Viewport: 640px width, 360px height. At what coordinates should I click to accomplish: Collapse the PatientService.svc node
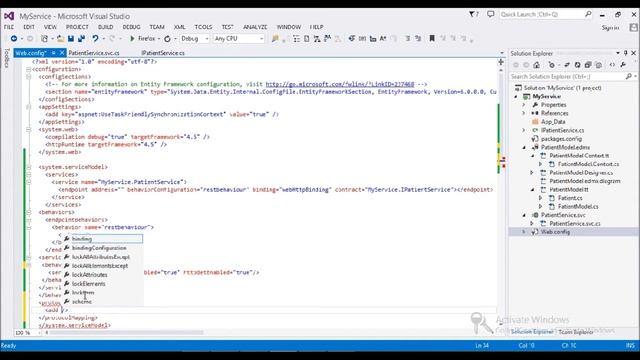[524, 215]
